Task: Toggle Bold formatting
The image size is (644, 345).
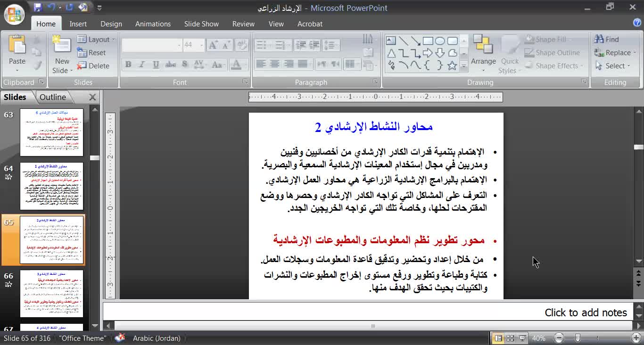Action: coord(128,65)
